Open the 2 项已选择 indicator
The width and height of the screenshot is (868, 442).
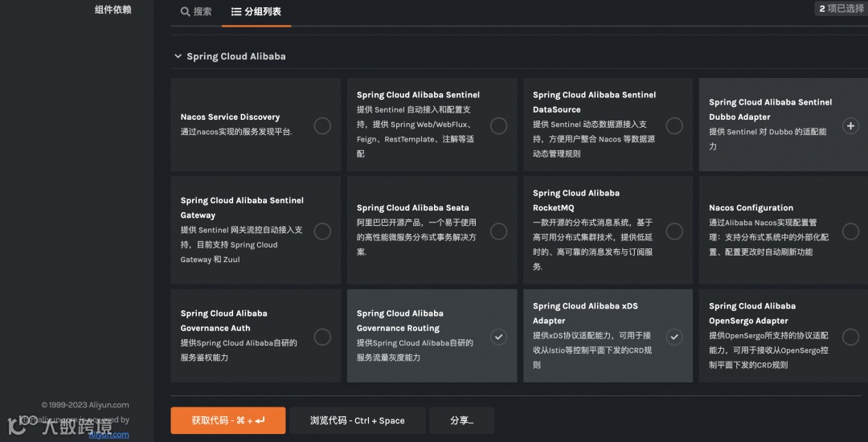[841, 8]
